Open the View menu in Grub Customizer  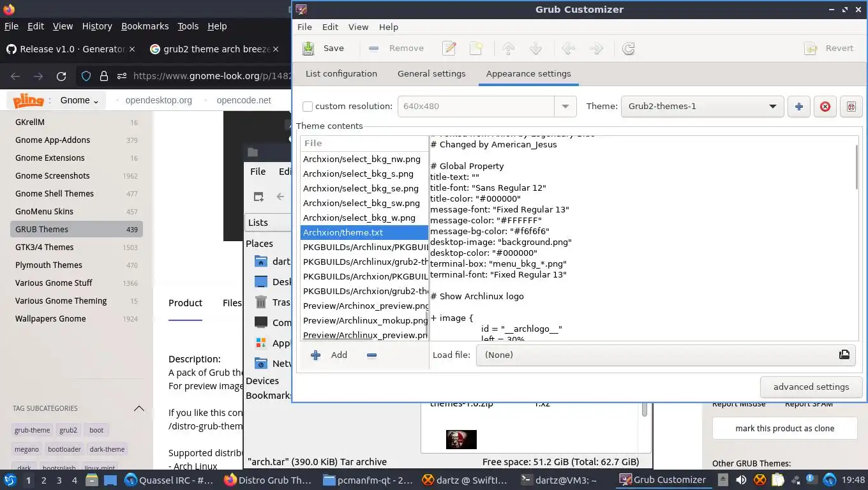[358, 27]
